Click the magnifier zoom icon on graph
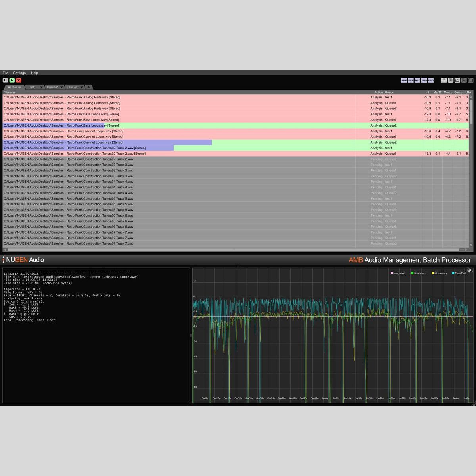Viewport: 476px width, 476px height. (470, 270)
